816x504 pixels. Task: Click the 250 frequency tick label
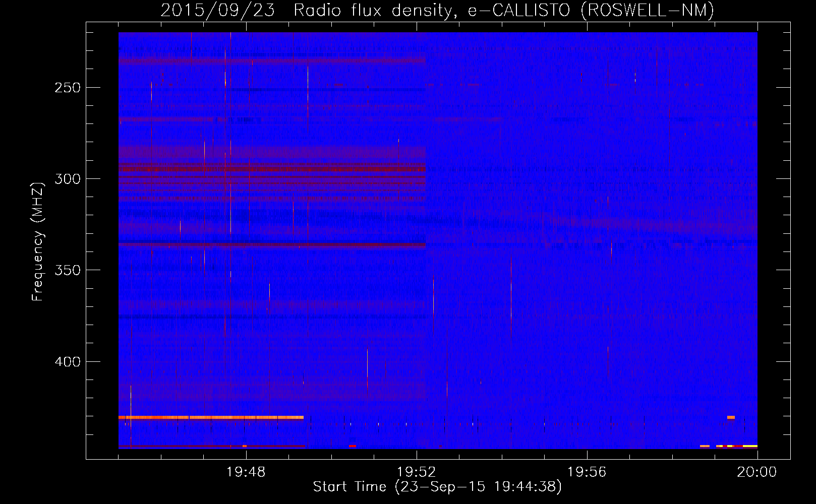point(68,88)
